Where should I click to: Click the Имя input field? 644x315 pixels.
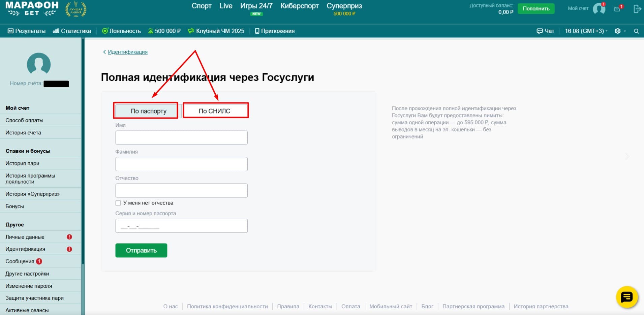tap(181, 137)
